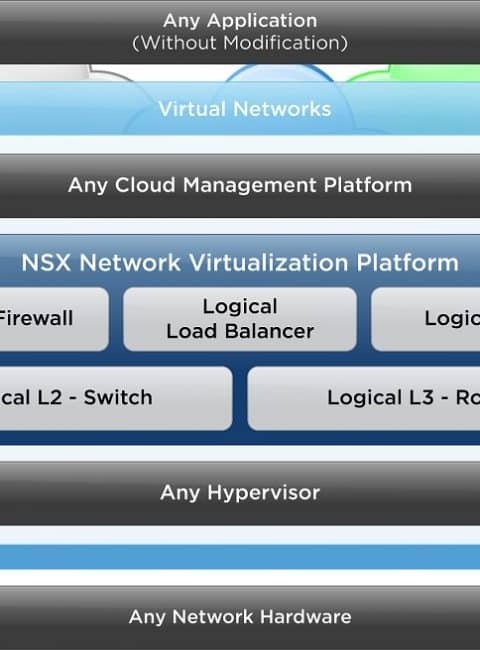This screenshot has height=650, width=480.
Task: Click the Any Hypervisor bar
Action: pos(240,493)
